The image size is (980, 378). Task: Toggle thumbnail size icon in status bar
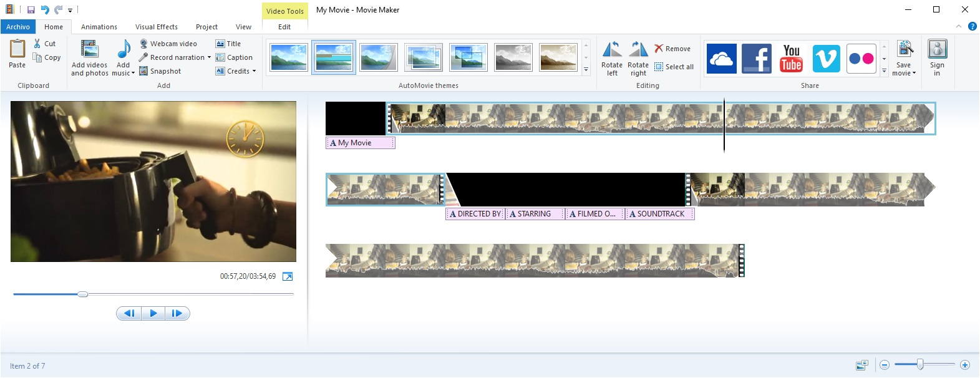(x=863, y=365)
